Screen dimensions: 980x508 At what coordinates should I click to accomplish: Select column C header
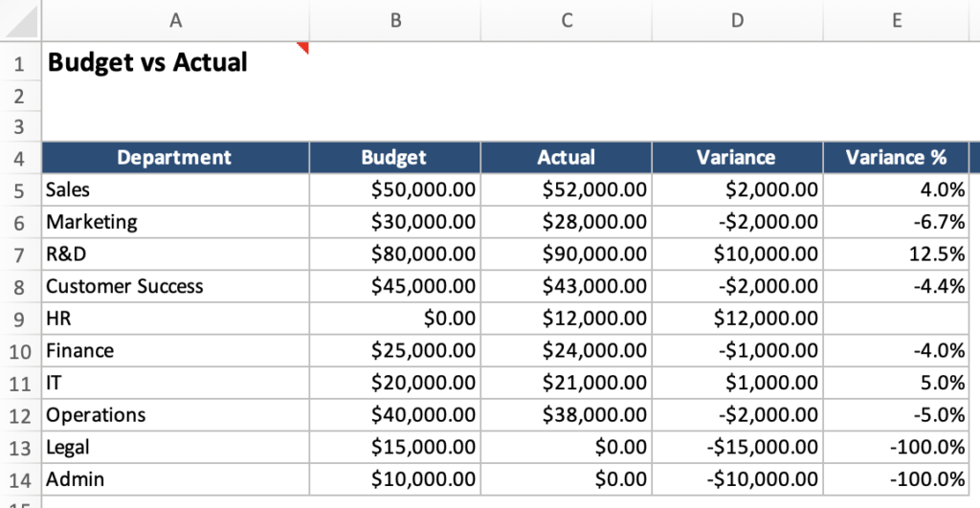tap(567, 20)
